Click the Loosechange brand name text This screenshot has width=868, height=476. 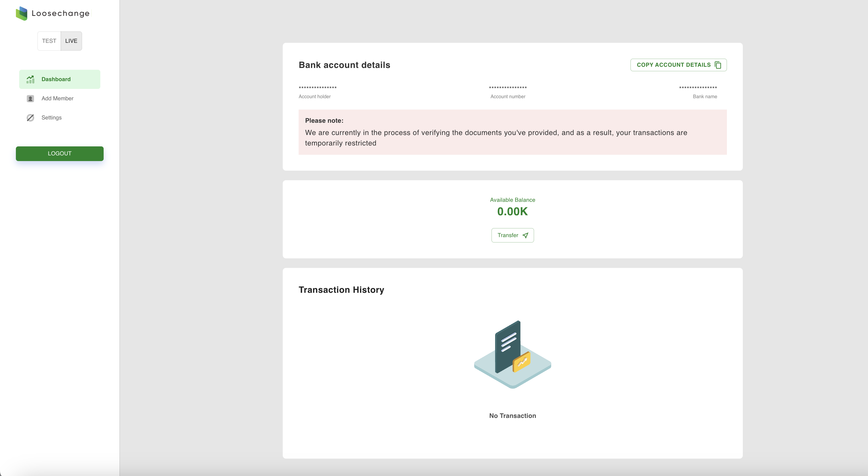(x=61, y=13)
